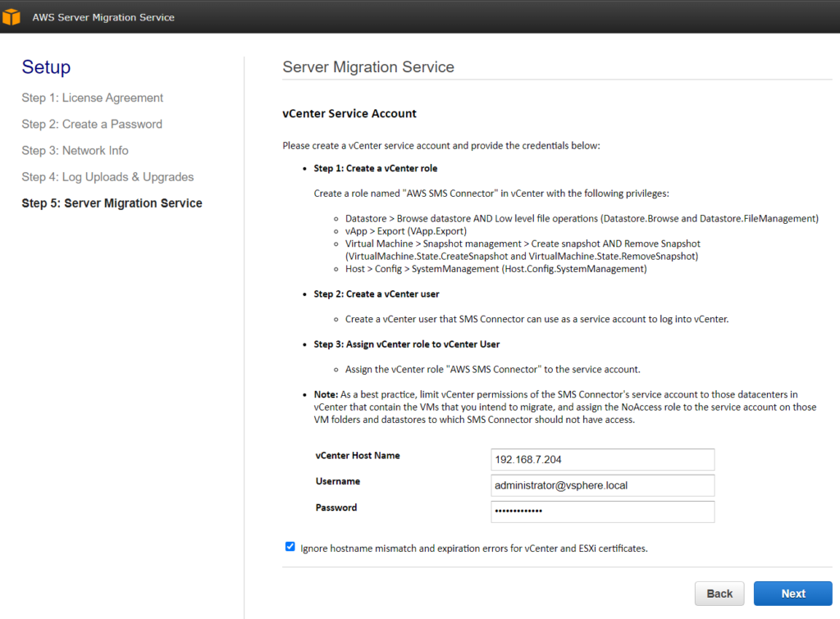Click the 'Step 2: Create a vCenter user' text

coord(377,294)
